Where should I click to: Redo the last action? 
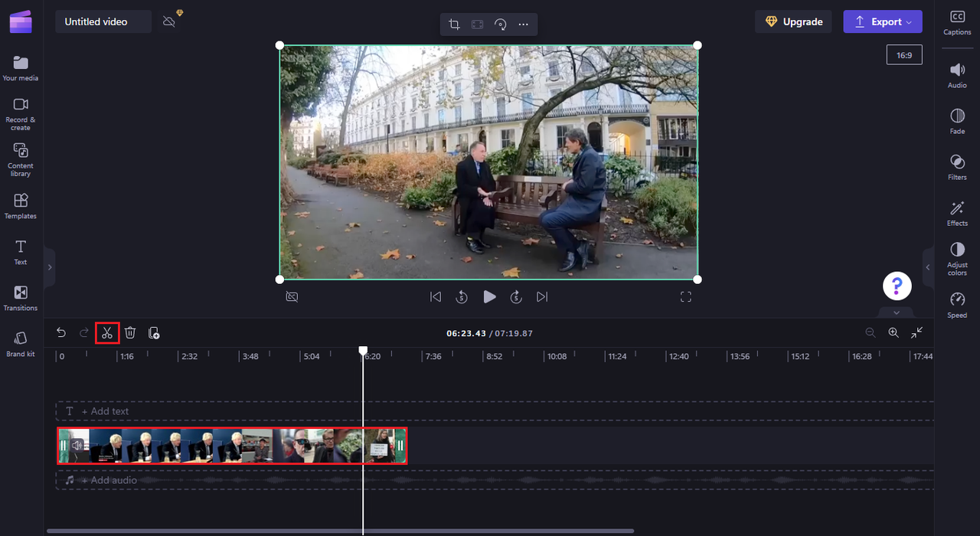[x=84, y=332]
